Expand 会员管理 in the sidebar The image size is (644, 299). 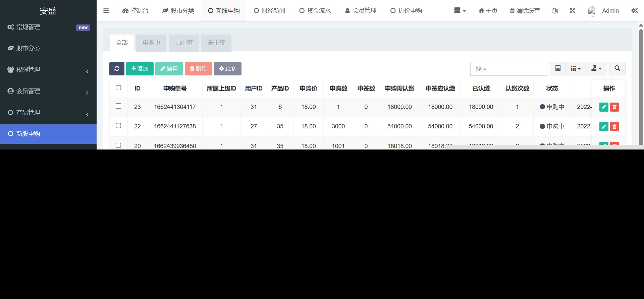(x=48, y=91)
